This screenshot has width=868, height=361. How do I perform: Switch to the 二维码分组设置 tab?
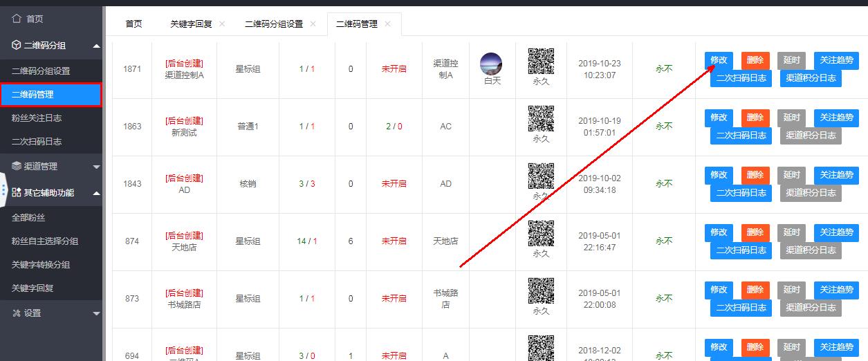click(x=274, y=24)
